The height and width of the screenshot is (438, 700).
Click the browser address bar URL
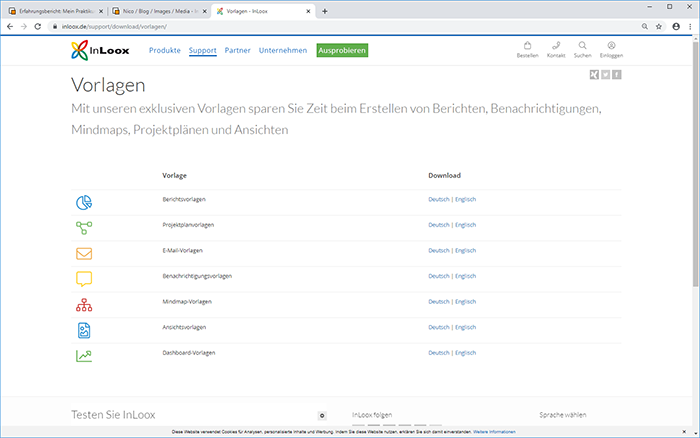click(114, 26)
